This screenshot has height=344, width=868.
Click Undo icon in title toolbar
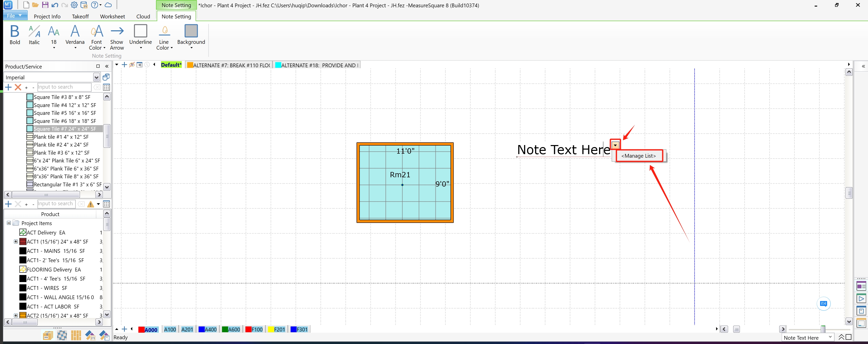pyautogui.click(x=55, y=5)
